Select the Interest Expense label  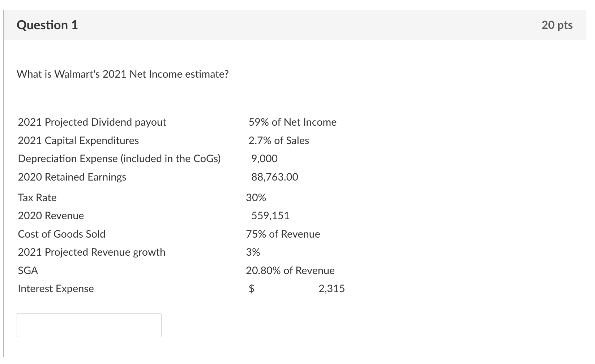point(56,288)
